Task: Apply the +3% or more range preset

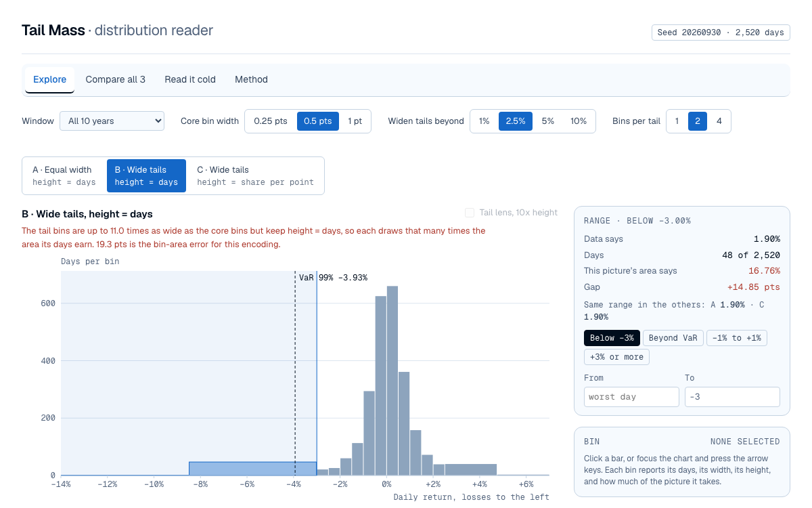Action: coord(616,357)
